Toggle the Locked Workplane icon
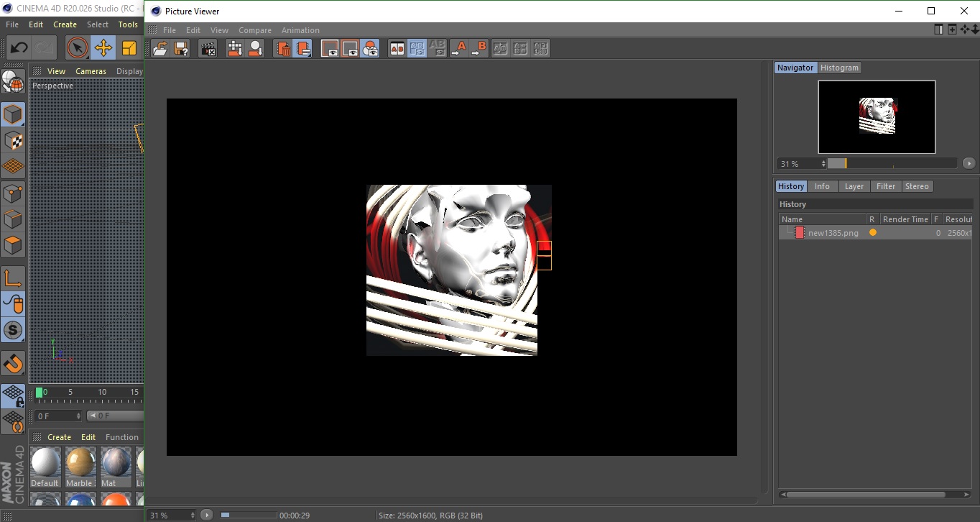 [x=13, y=395]
